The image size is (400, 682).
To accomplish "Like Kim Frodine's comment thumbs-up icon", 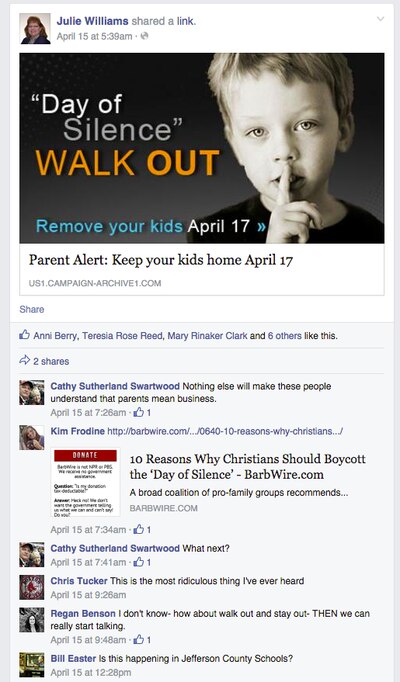I will tap(139, 529).
